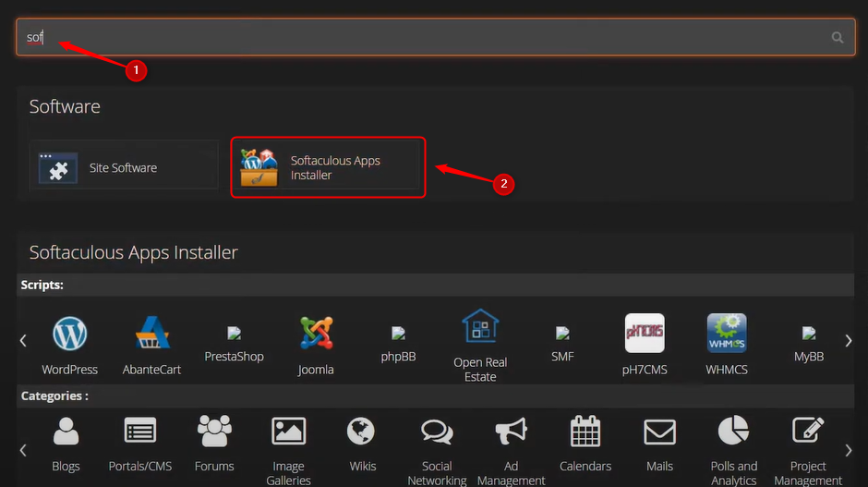Select the AbanteCart logo icon
Image resolution: width=868 pixels, height=487 pixels.
coord(152,333)
